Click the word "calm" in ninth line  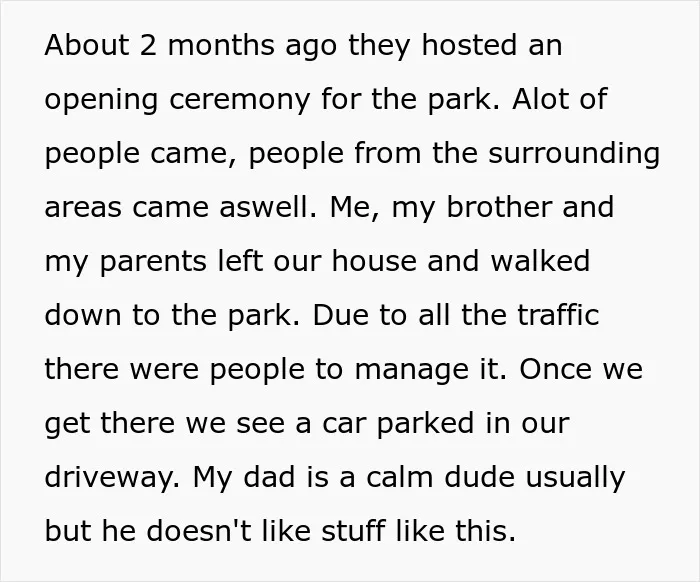coord(400,477)
